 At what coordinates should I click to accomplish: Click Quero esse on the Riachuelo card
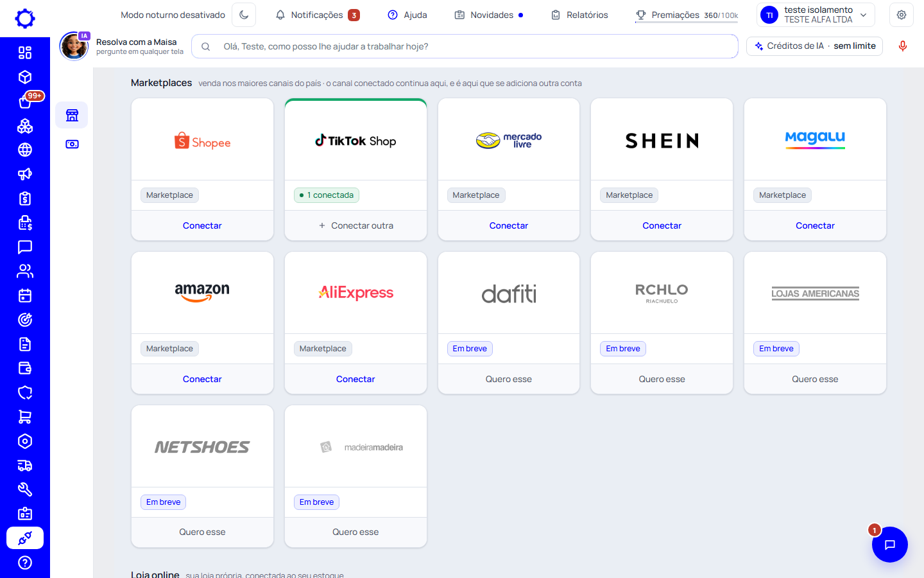tap(662, 379)
